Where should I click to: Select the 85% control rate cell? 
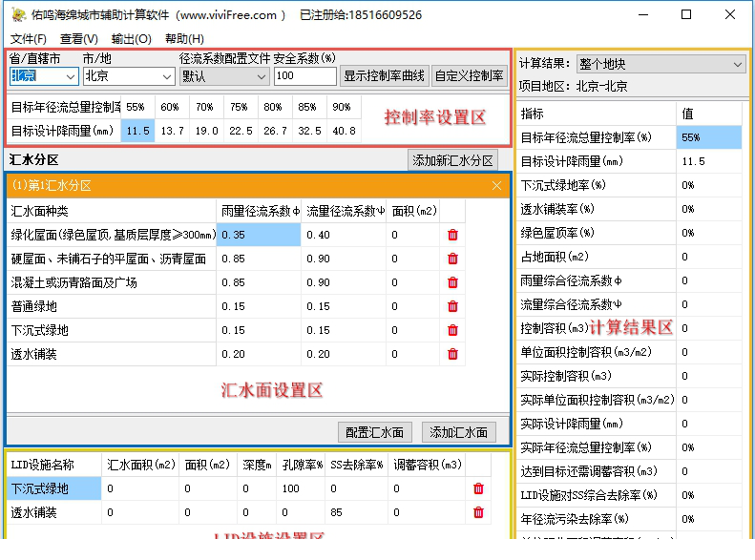(x=309, y=107)
